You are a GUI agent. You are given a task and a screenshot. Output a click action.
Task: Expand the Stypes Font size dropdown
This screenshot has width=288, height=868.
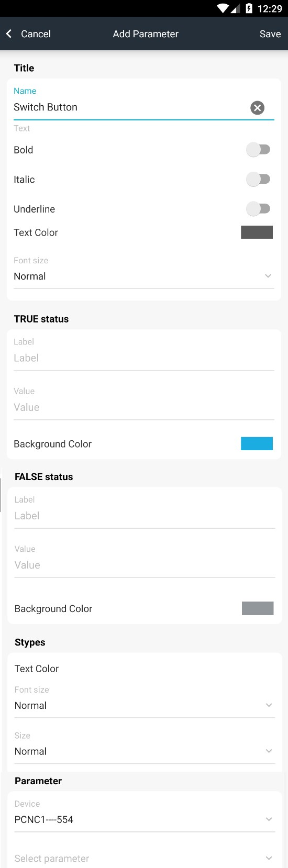click(x=145, y=706)
